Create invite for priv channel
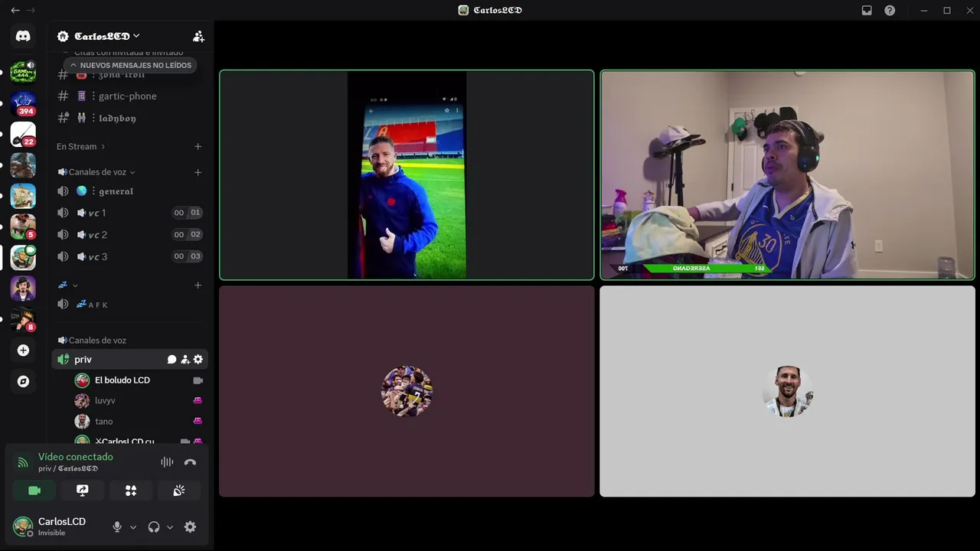 [185, 360]
